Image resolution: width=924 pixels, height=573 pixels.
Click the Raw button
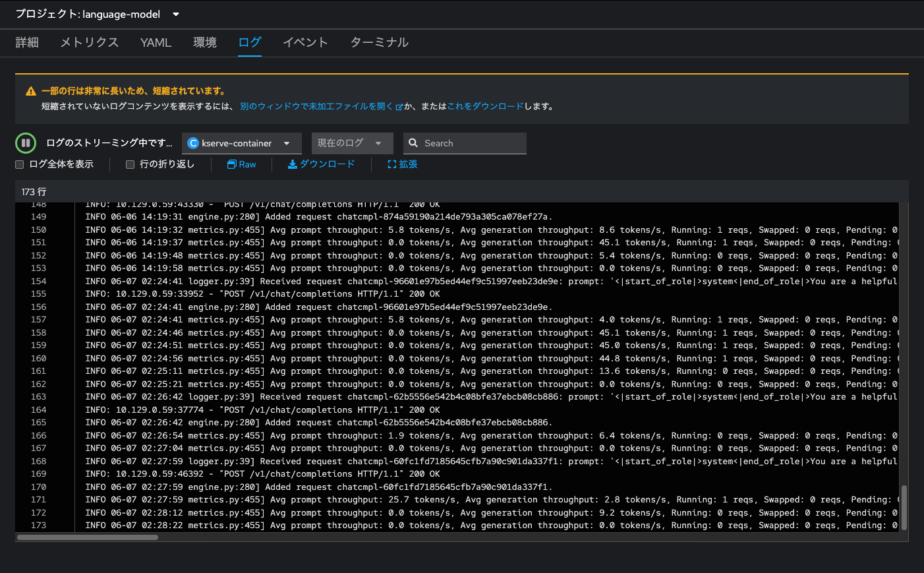click(x=241, y=164)
